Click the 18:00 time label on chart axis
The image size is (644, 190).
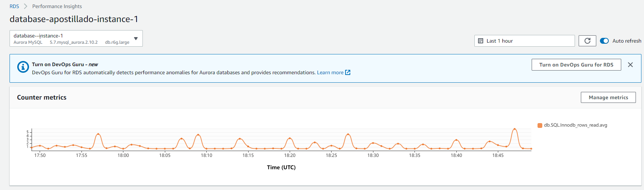click(x=123, y=155)
